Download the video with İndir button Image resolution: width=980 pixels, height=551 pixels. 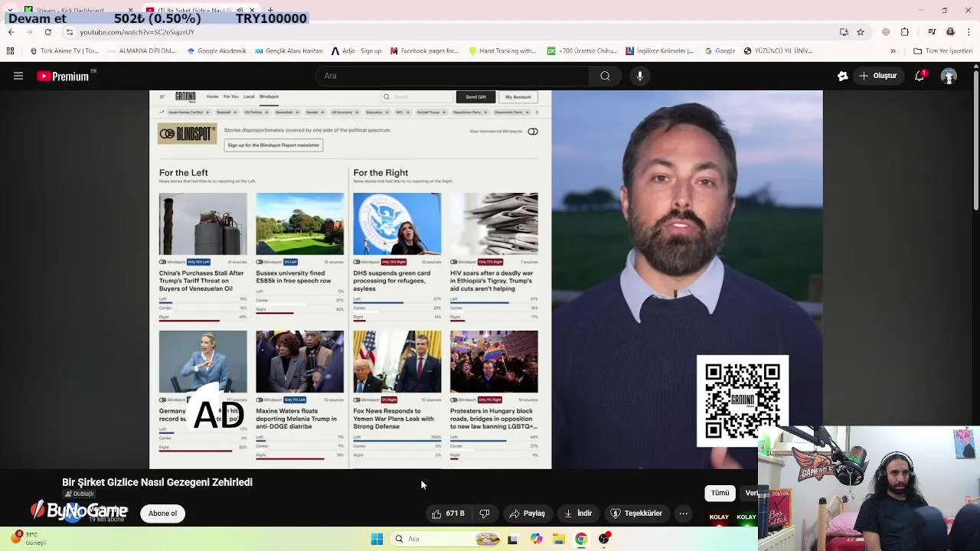[578, 514]
